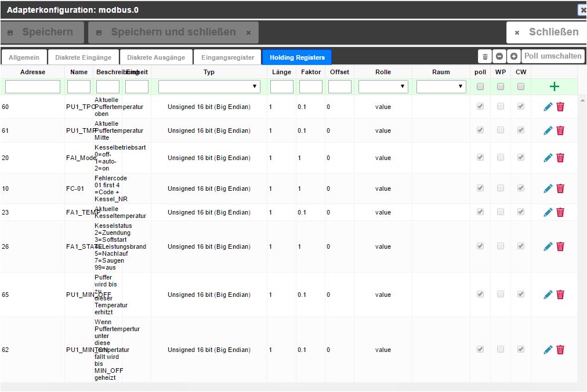Screen dimensions: 587x392
Task: Toggle poll checkbox for address 60
Action: (480, 106)
